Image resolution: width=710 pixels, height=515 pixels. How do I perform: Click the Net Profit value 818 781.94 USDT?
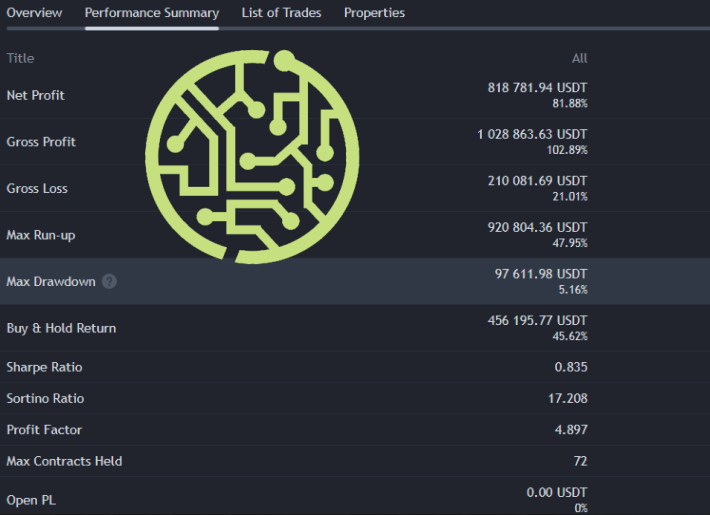click(537, 87)
